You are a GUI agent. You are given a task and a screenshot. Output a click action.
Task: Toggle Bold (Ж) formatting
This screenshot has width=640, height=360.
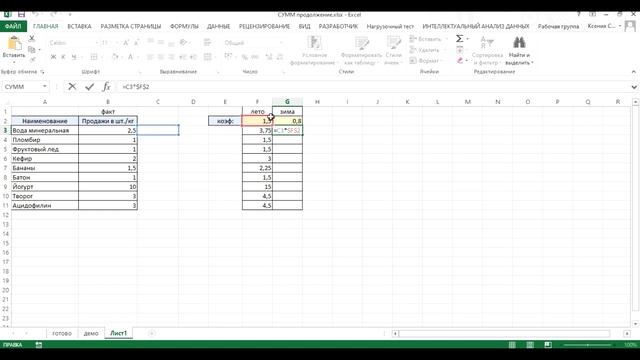(x=53, y=57)
